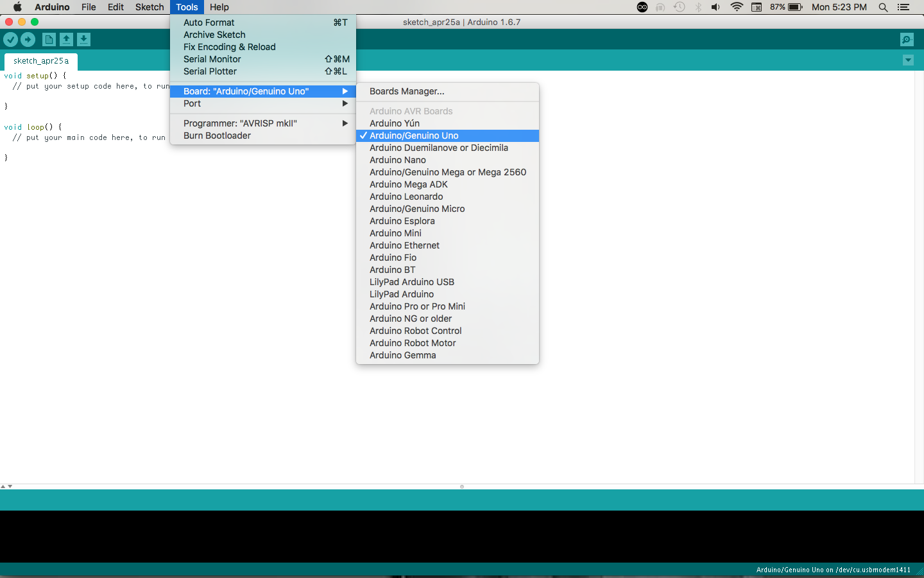Click the console collapse arrows
Viewport: 924px width, 578px height.
pyautogui.click(x=6, y=486)
